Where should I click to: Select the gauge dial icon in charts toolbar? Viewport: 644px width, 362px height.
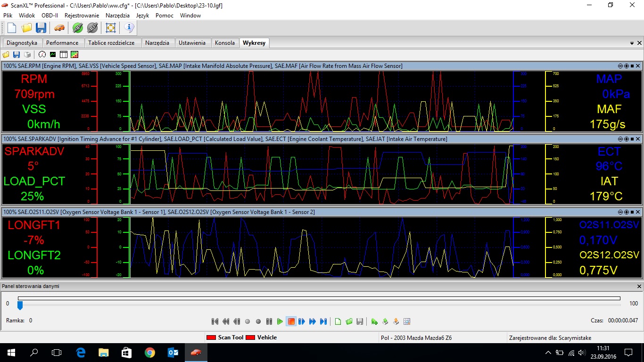click(42, 55)
